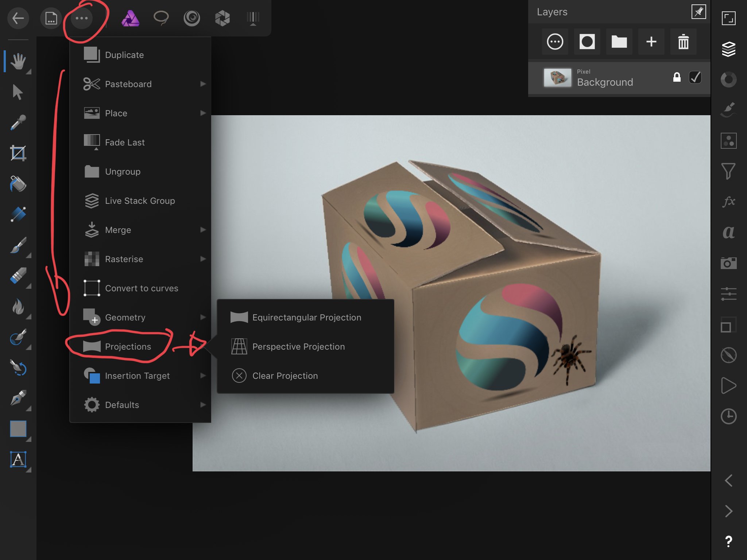
Task: Choose Ungroup from the menu
Action: 140,171
